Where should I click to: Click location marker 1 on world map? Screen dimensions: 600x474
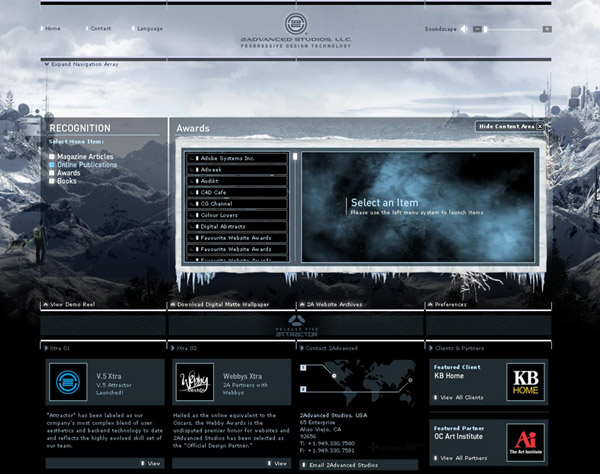click(x=303, y=368)
